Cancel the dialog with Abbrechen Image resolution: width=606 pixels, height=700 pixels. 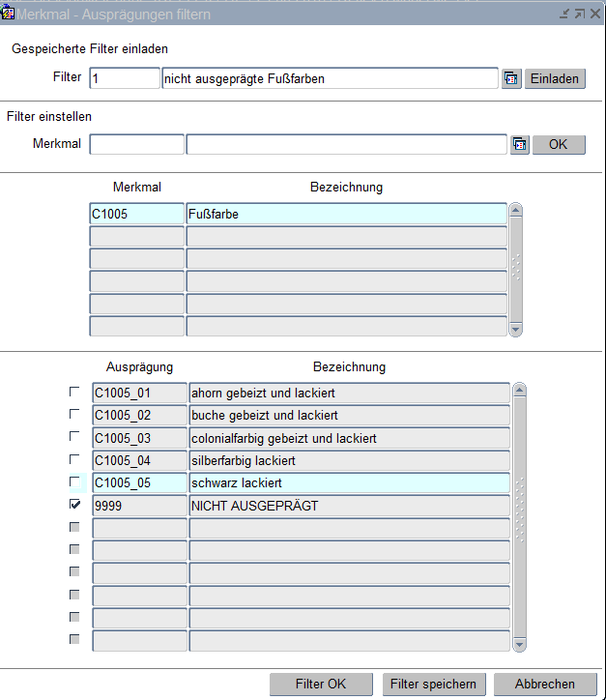(544, 684)
